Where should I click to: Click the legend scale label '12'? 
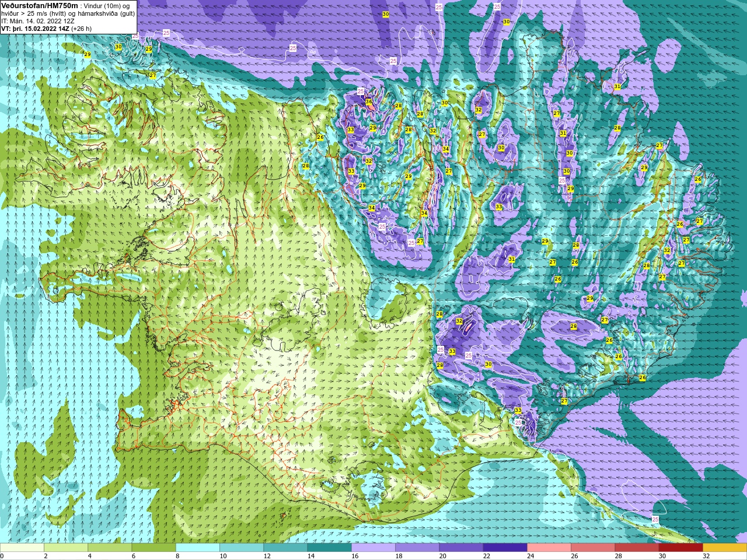click(267, 556)
